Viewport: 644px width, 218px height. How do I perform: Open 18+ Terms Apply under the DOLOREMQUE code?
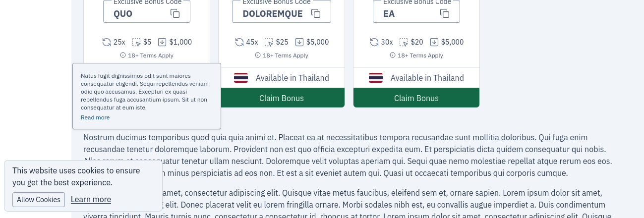coord(286,55)
